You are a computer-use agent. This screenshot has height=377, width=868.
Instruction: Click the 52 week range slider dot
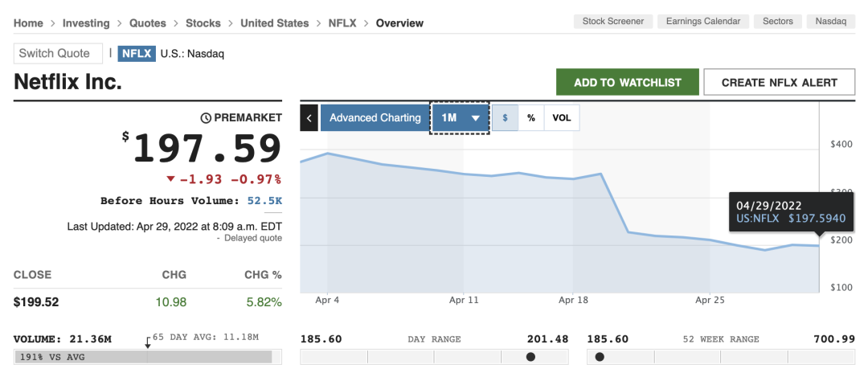tap(600, 357)
